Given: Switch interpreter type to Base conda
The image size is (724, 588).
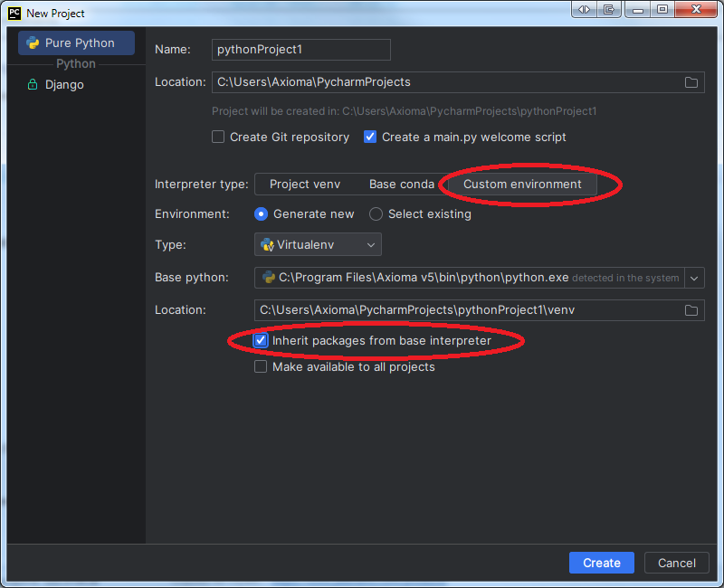Looking at the screenshot, I should [402, 185].
